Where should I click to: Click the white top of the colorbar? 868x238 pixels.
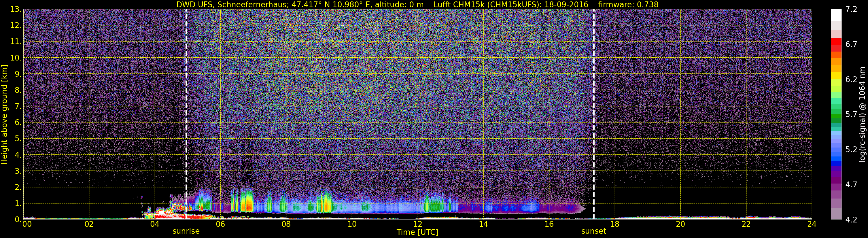click(836, 15)
